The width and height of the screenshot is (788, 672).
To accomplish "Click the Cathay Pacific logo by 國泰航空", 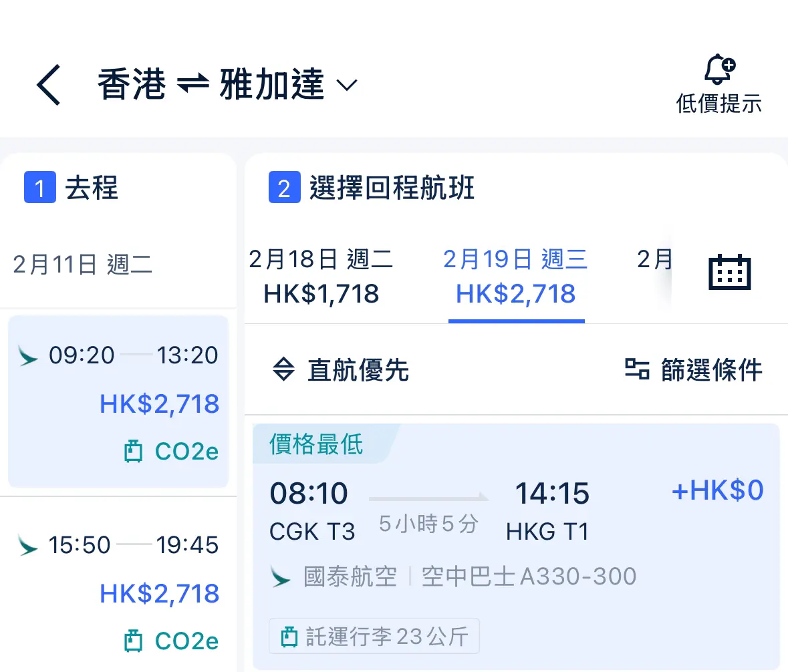I will (281, 576).
